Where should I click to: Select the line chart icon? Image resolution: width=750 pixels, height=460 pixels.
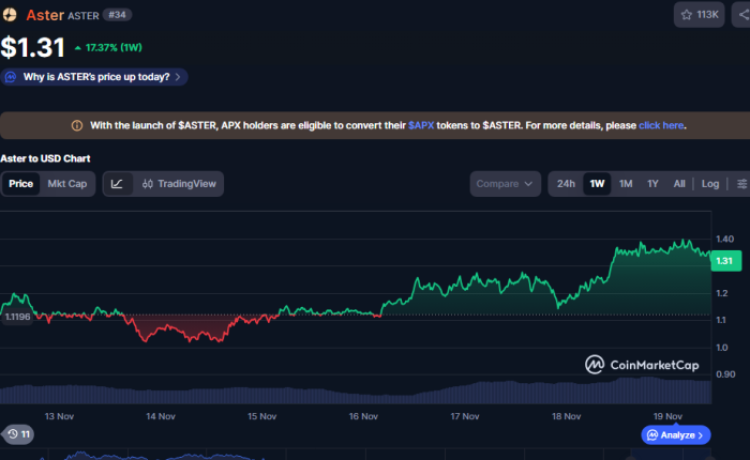click(117, 184)
